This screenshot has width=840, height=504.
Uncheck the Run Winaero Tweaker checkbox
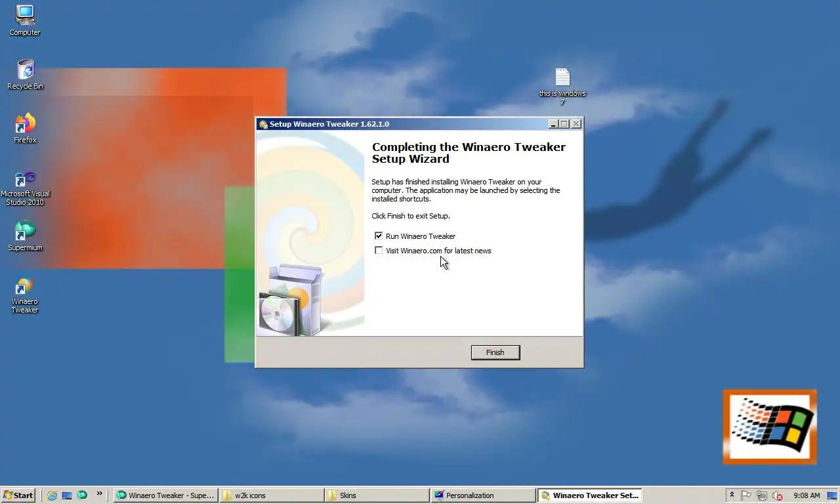click(379, 236)
